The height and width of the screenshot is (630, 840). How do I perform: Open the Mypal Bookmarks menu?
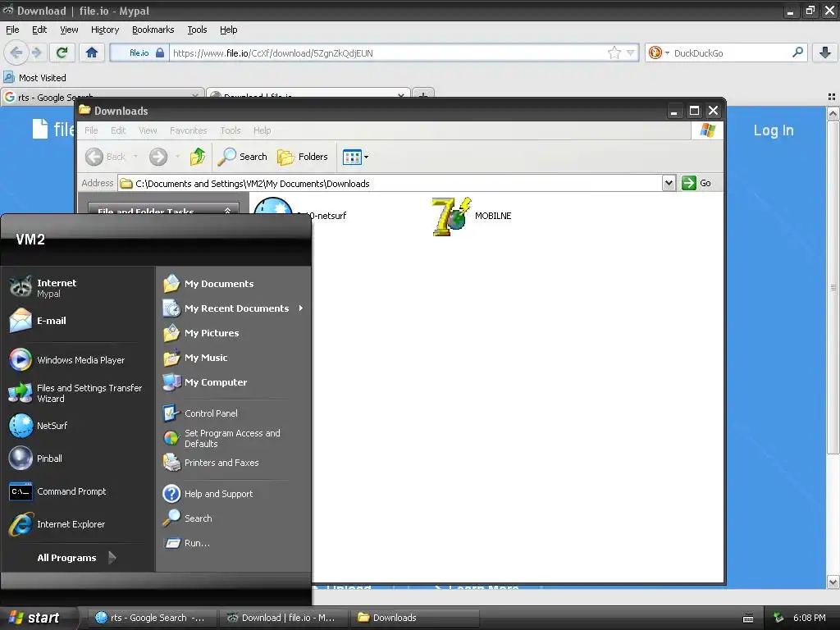click(153, 30)
